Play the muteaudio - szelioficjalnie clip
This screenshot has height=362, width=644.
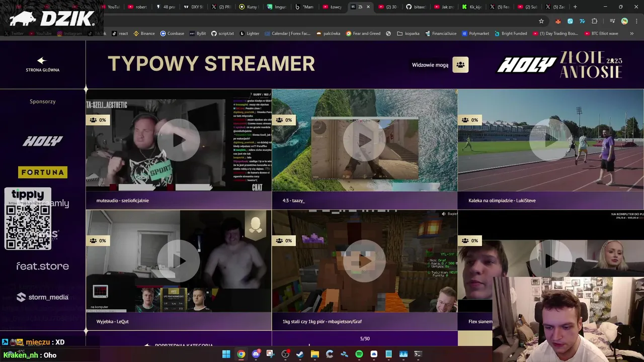tap(179, 140)
